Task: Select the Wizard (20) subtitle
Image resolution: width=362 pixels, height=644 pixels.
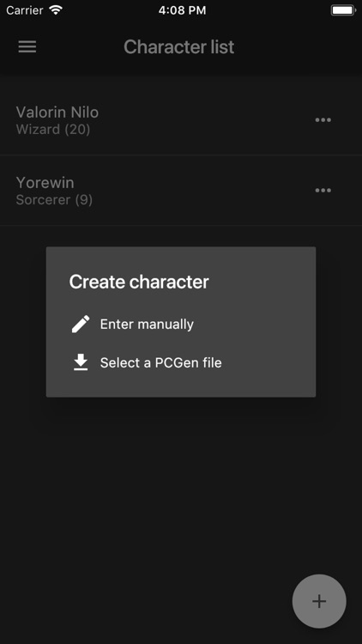Action: (x=53, y=130)
